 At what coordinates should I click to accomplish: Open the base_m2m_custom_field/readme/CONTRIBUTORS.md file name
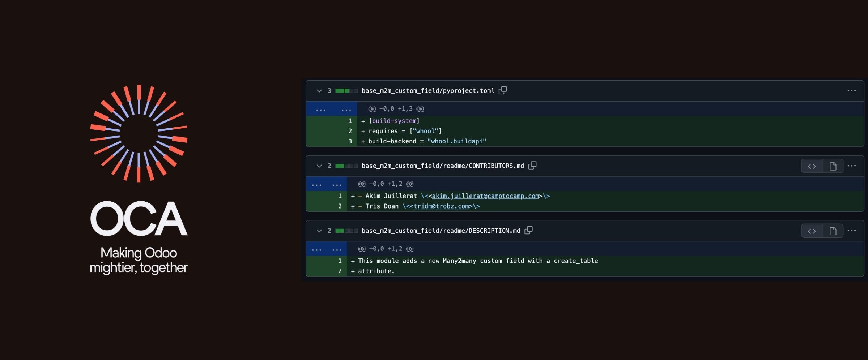pyautogui.click(x=443, y=166)
